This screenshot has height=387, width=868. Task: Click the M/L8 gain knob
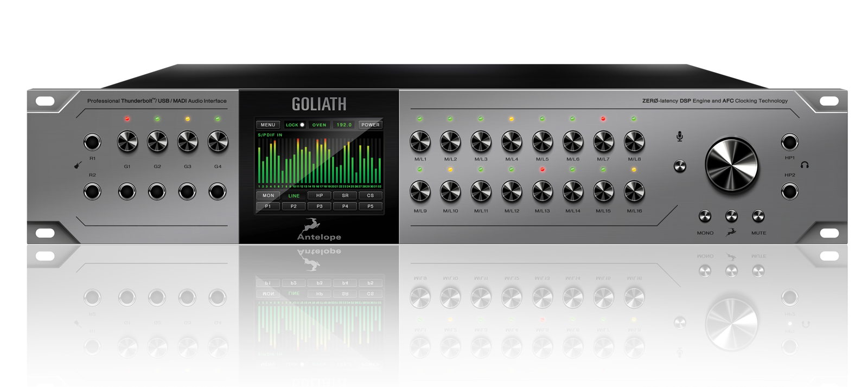[x=634, y=142]
